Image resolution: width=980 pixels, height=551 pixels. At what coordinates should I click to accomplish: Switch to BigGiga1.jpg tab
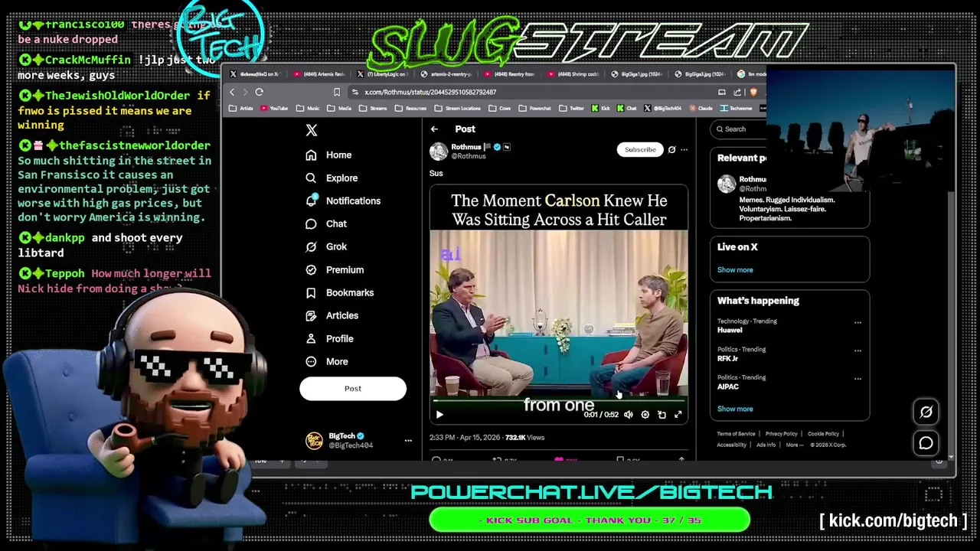(x=638, y=74)
